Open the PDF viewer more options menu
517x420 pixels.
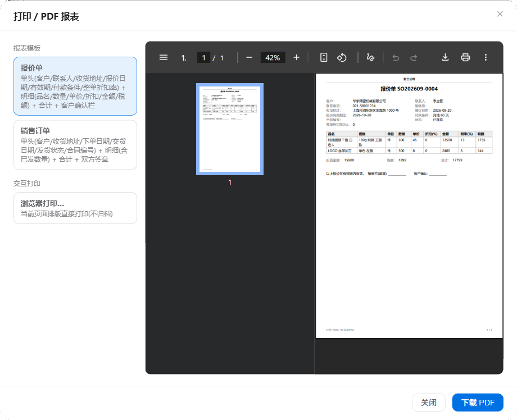coord(486,57)
